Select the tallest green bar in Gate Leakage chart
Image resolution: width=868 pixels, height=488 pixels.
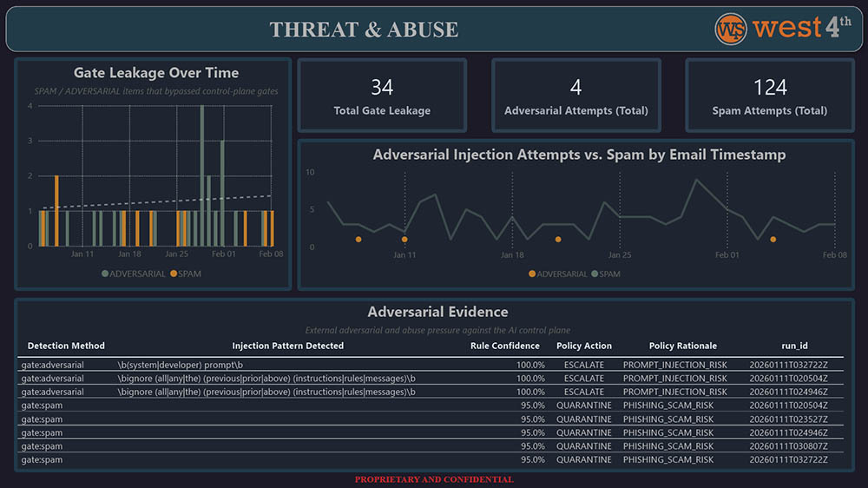coord(202,175)
